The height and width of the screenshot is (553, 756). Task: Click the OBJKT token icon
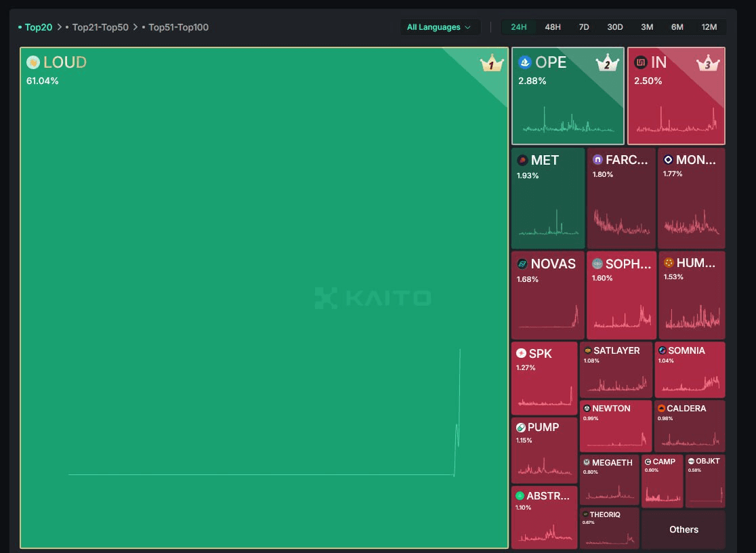[x=691, y=462]
